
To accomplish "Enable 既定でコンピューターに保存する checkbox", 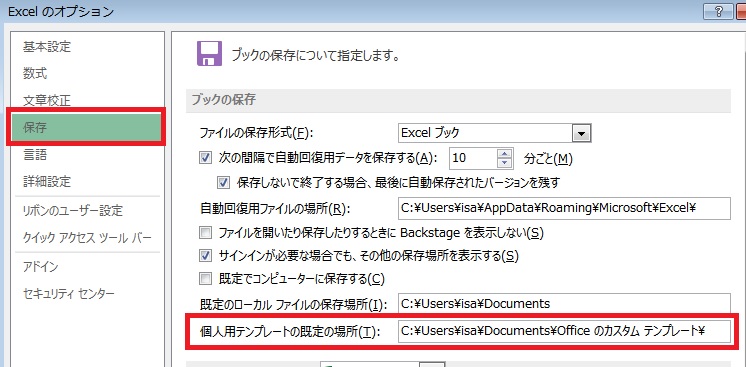I will [205, 279].
